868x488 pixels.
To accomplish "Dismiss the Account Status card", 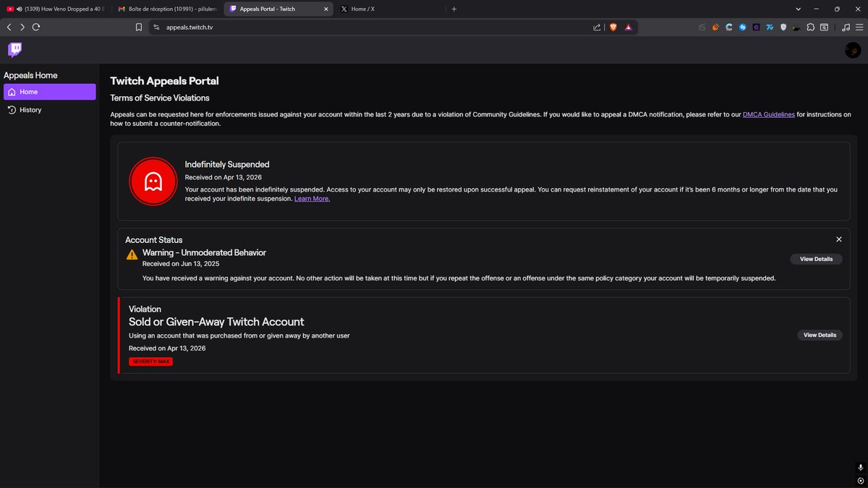I will (x=839, y=239).
